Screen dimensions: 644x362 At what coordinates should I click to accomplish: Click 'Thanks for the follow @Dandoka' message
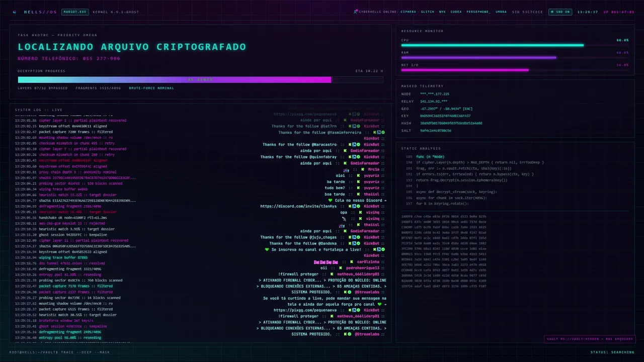click(x=303, y=243)
